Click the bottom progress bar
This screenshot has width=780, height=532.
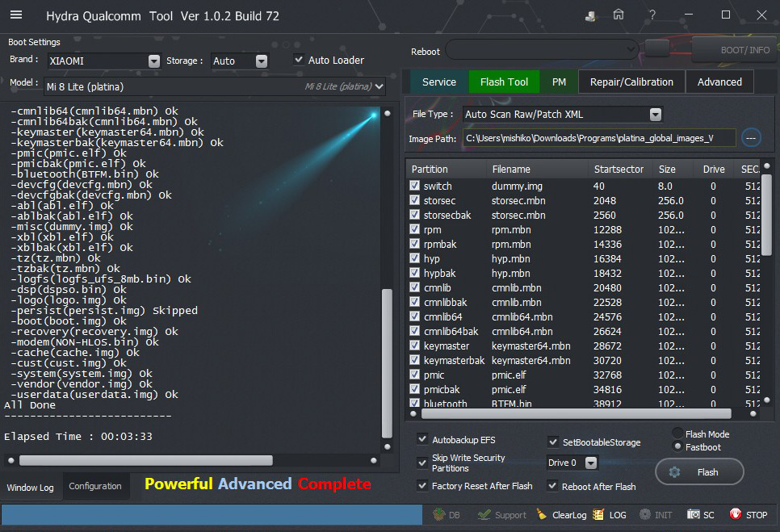212,514
